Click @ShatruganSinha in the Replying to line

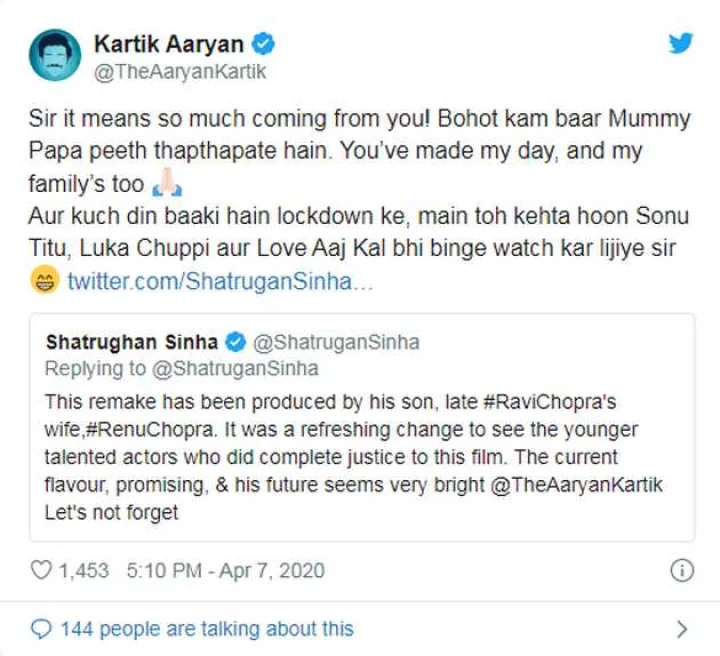[235, 369]
